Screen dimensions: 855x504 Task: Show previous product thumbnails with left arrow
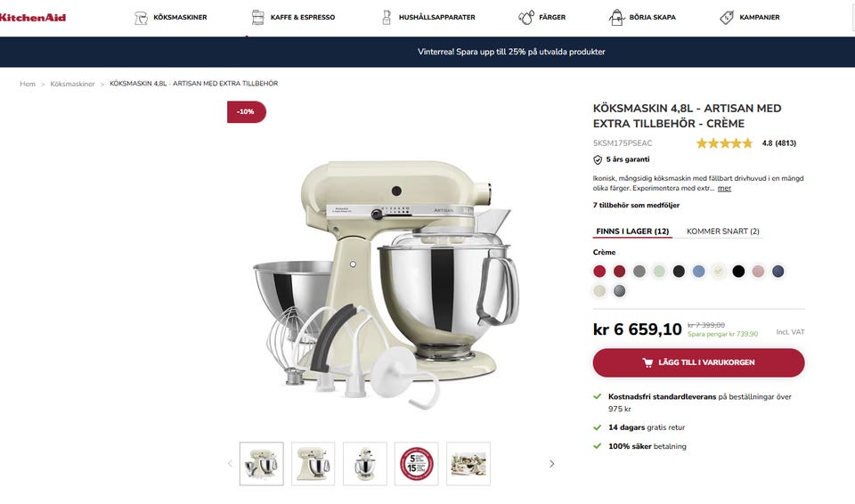point(230,464)
